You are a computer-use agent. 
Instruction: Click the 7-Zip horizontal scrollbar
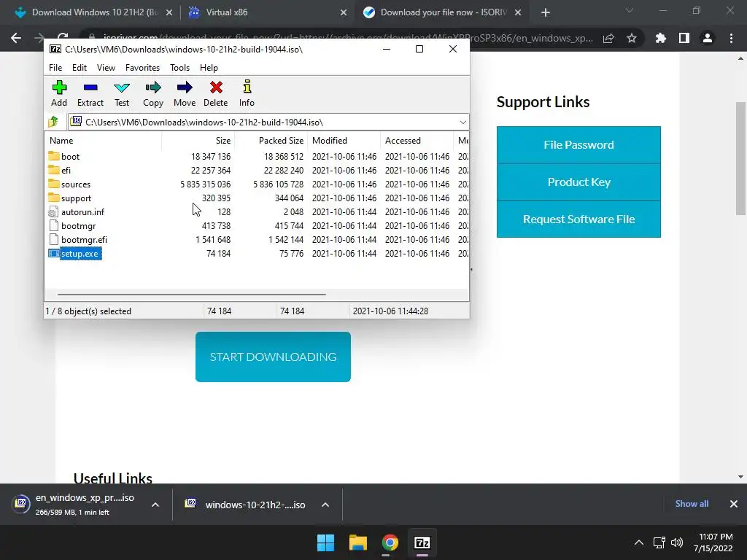[192, 295]
